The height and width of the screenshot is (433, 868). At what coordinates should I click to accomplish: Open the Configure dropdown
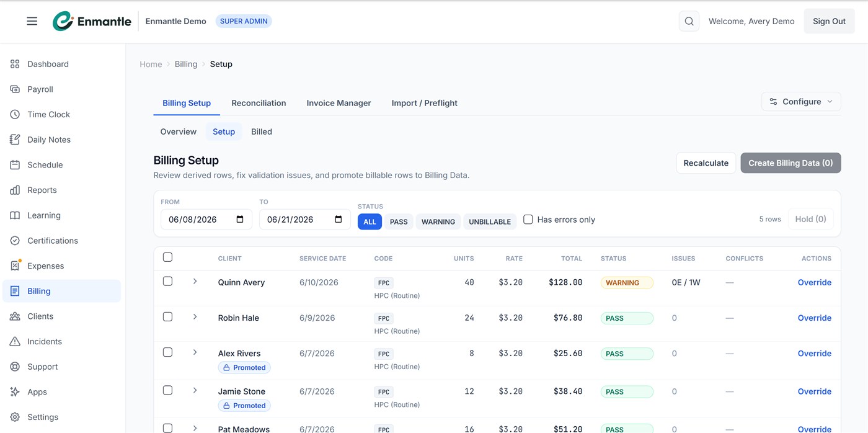pos(801,102)
